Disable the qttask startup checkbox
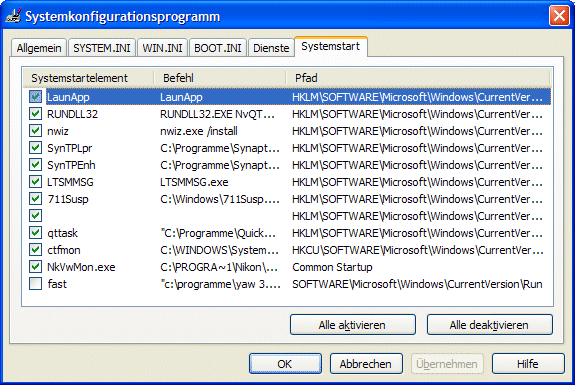Screen dimensions: 575x385 click(36, 233)
